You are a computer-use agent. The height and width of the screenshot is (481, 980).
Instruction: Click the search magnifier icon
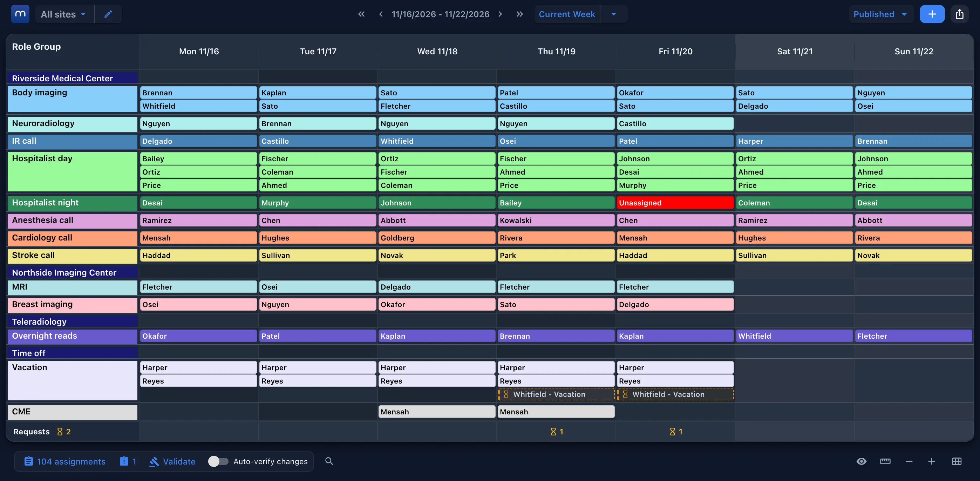pos(329,461)
